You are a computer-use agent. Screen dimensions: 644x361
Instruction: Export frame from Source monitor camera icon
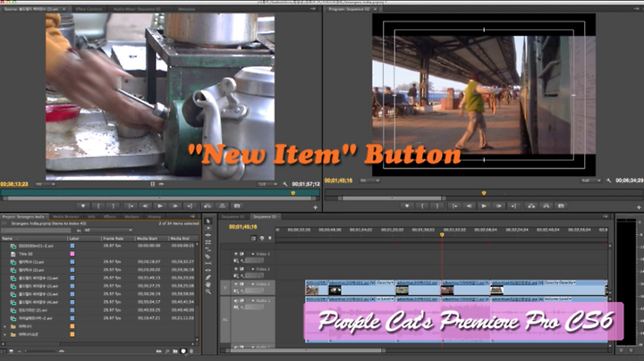click(x=237, y=206)
